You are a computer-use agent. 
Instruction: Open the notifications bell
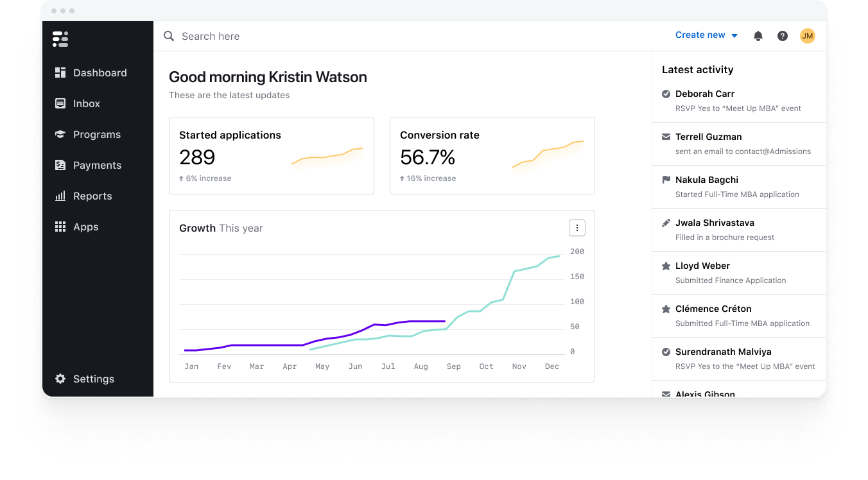[758, 36]
